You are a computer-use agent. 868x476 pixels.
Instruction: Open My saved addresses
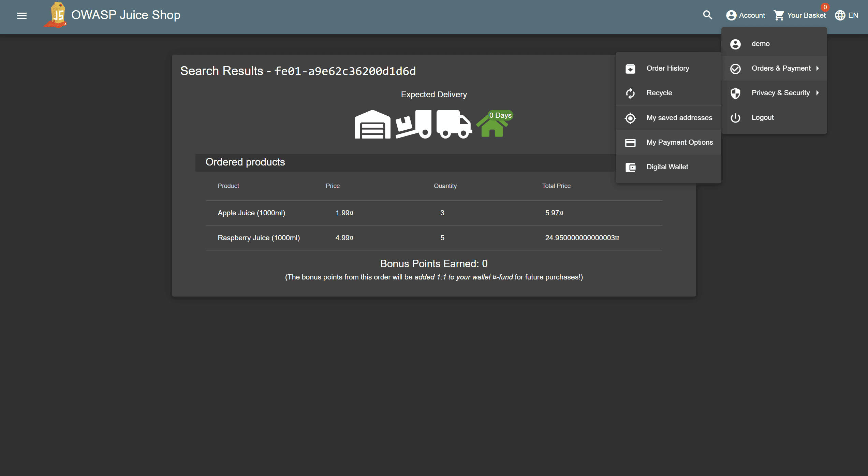pyautogui.click(x=668, y=118)
